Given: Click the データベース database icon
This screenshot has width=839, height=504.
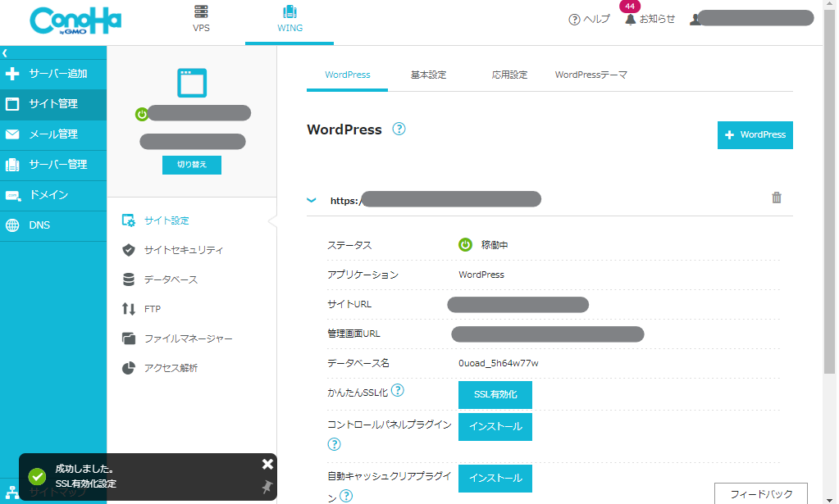Looking at the screenshot, I should pos(129,279).
